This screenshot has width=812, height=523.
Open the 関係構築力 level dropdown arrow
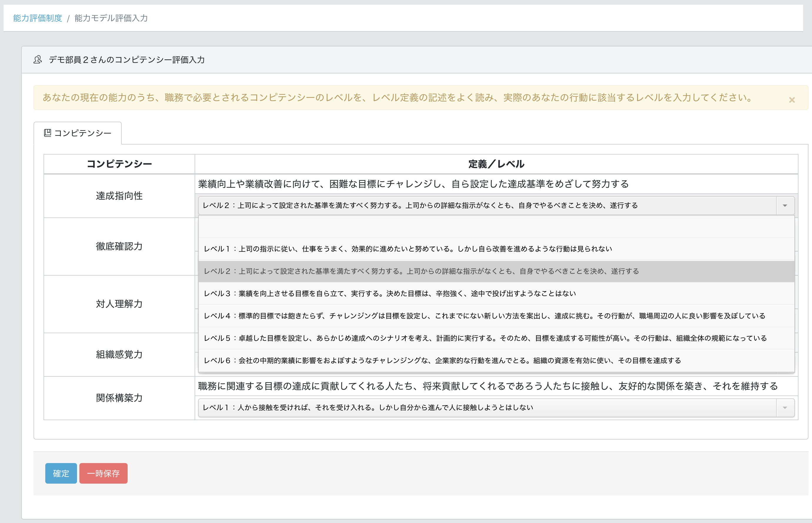click(785, 408)
